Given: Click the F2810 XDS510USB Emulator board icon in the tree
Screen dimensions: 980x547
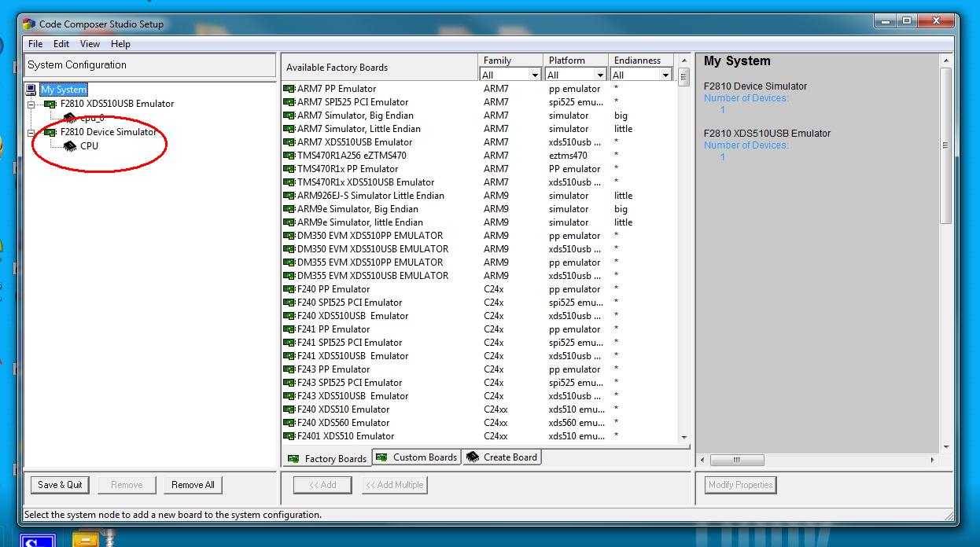Looking at the screenshot, I should click(x=50, y=104).
